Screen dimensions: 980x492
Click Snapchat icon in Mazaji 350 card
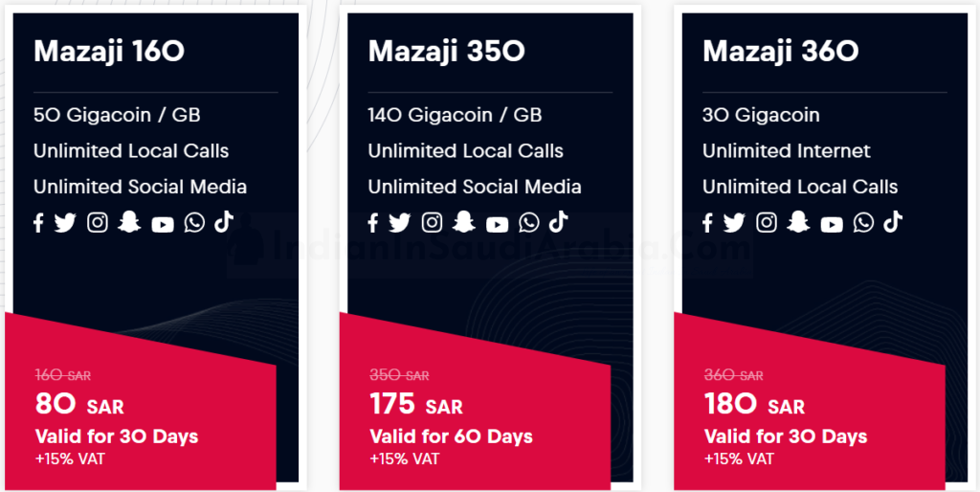464,223
